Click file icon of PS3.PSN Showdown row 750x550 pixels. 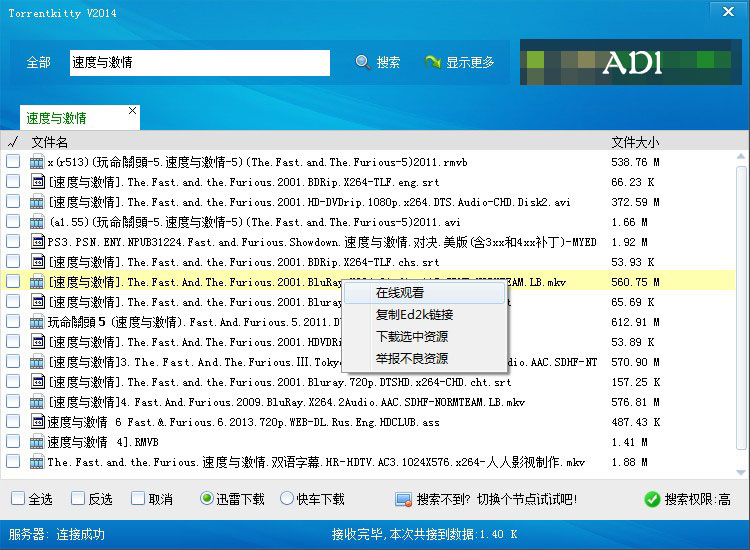(x=37, y=242)
